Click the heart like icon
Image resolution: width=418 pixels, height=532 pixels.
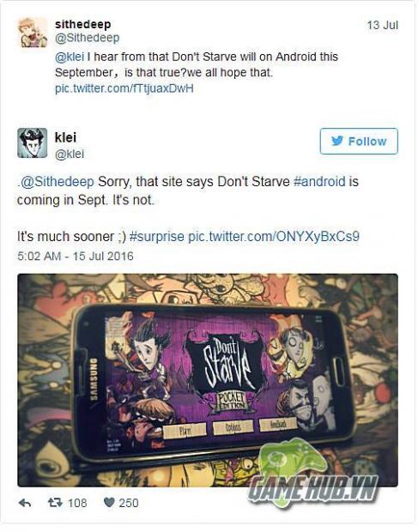(109, 503)
